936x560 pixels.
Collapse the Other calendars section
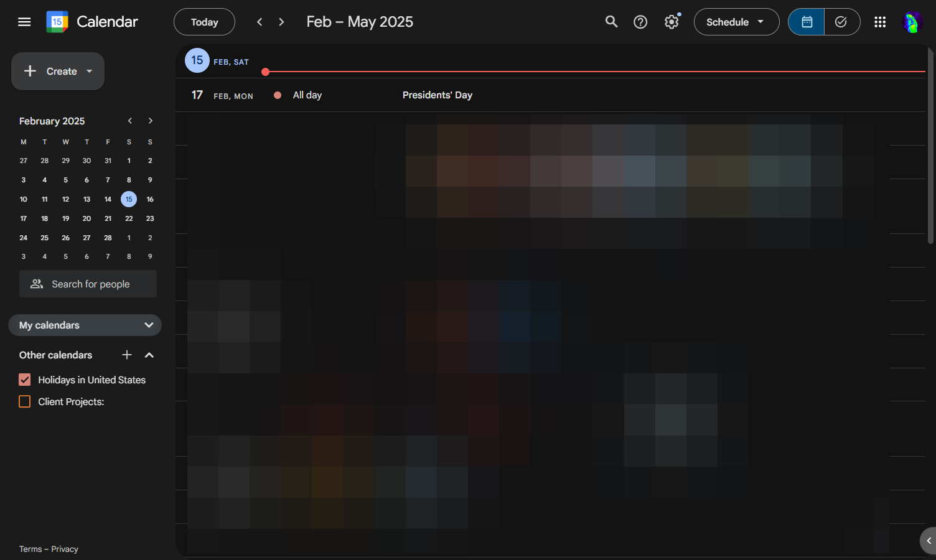(149, 355)
